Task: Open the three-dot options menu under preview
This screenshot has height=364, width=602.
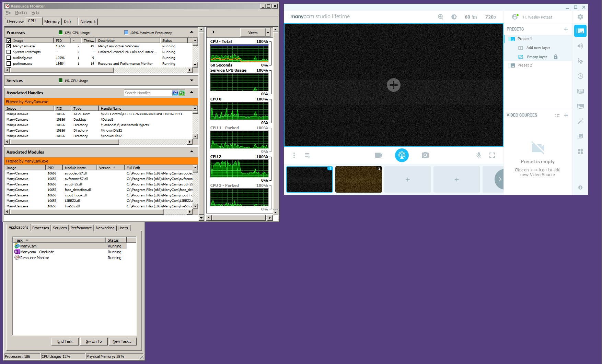Action: [x=294, y=155]
